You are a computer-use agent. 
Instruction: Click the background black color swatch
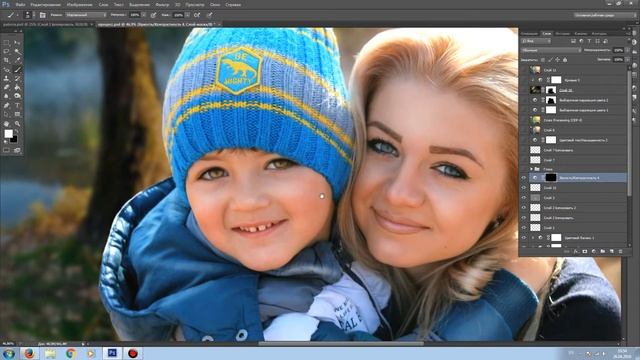point(13,139)
